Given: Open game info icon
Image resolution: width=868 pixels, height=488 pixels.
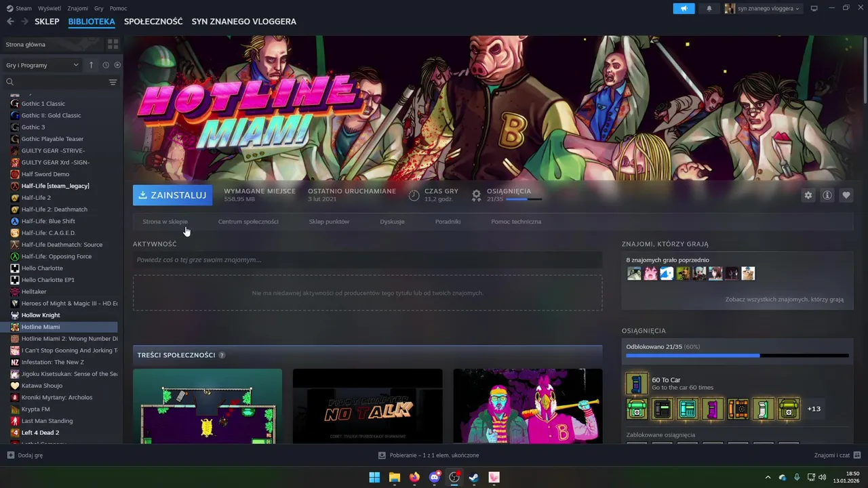Looking at the screenshot, I should coord(827,195).
